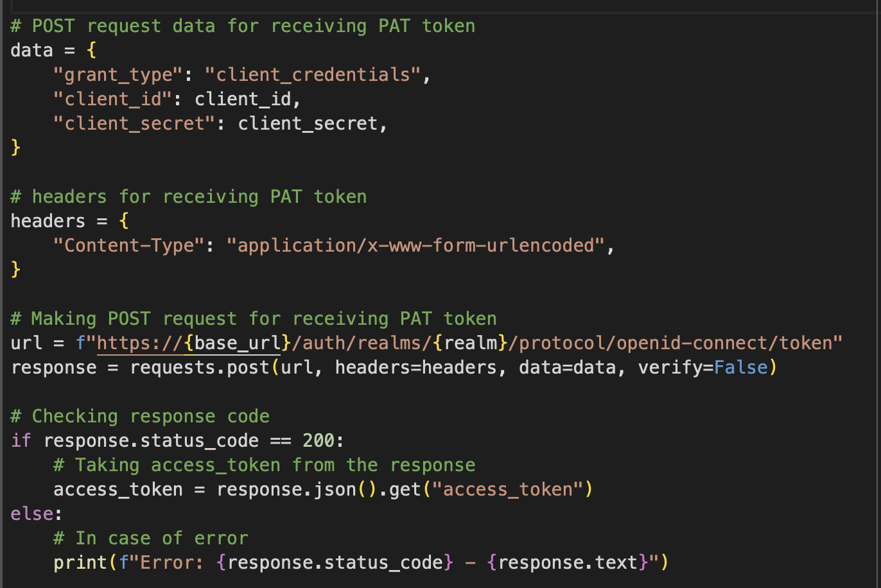Image resolution: width=881 pixels, height=588 pixels.
Task: Click the unquoted client_secret variable value
Action: tap(308, 124)
